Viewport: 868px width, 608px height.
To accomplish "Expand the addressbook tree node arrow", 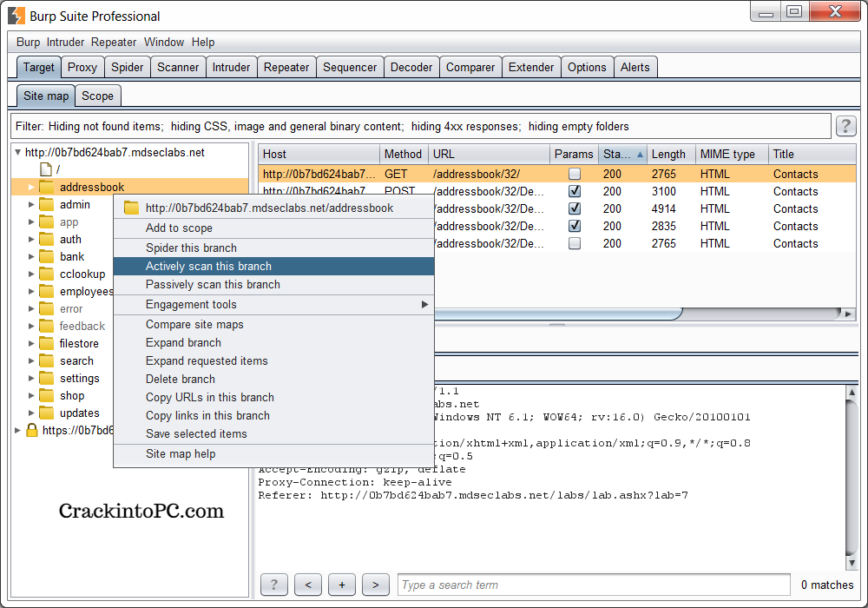I will (x=31, y=187).
